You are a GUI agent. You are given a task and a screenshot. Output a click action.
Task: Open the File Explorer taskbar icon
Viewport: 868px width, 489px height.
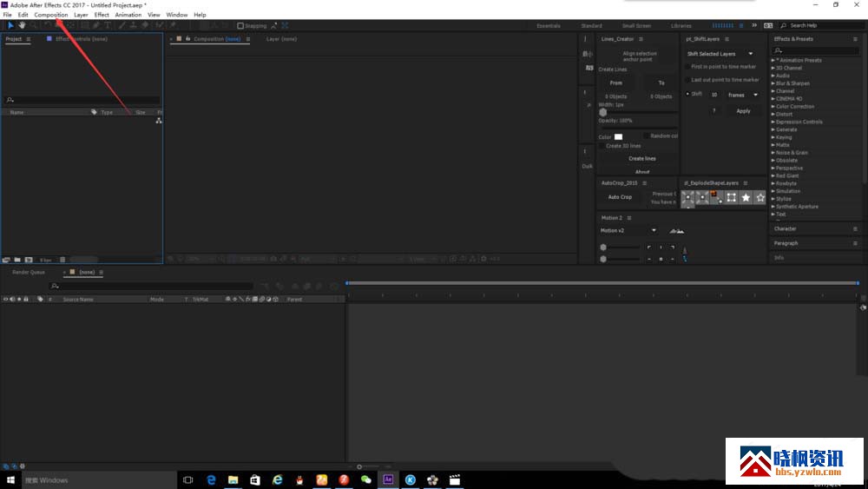(233, 479)
